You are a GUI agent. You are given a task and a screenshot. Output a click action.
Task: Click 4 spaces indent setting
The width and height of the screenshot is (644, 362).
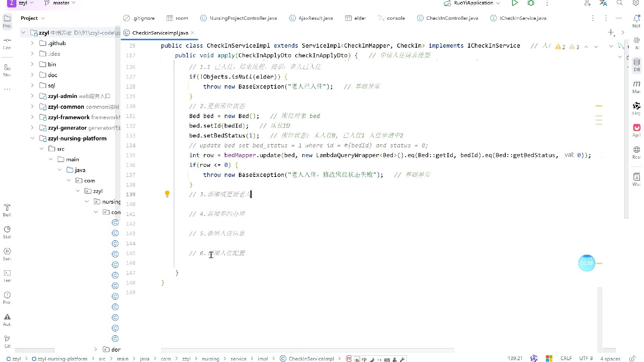click(610, 359)
